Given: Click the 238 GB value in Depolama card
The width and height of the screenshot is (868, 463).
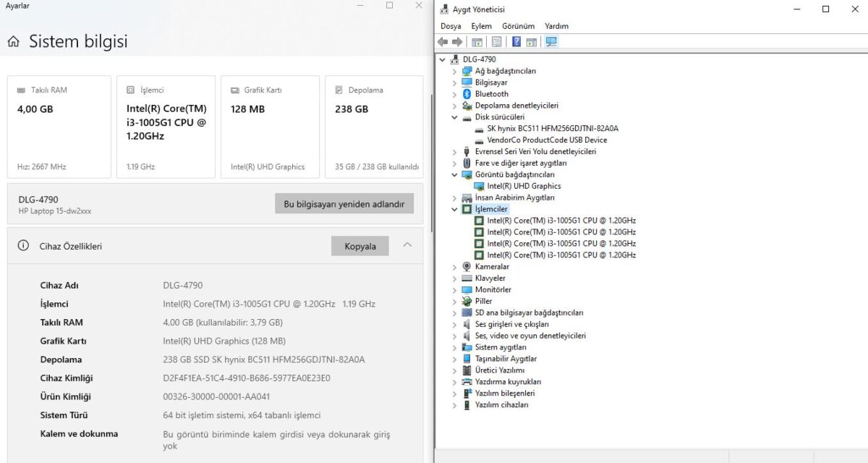Looking at the screenshot, I should 352,109.
